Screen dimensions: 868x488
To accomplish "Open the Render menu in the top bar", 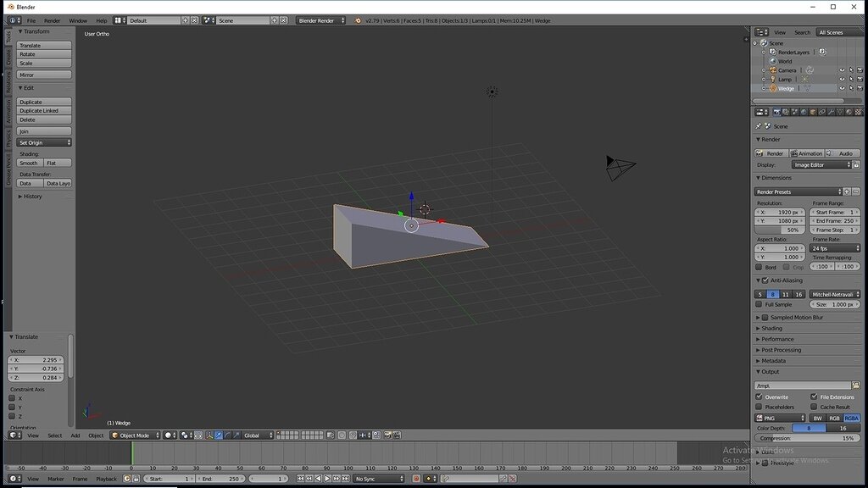I will 51,19.
